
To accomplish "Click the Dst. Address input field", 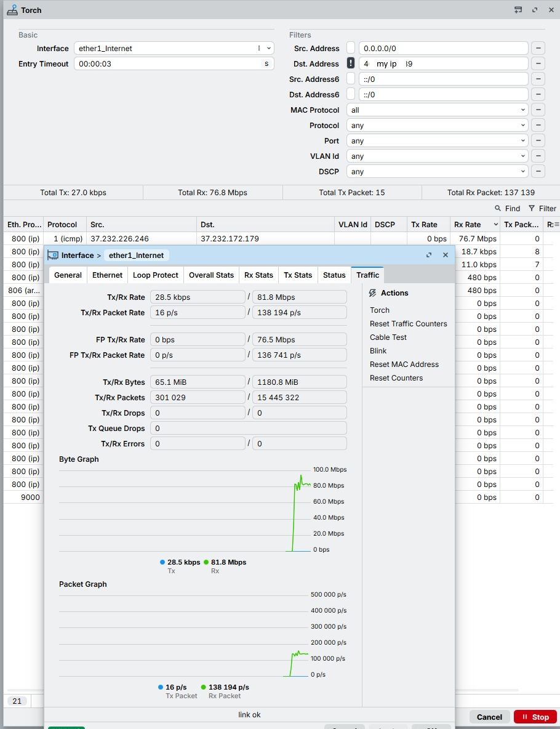I will click(x=443, y=63).
